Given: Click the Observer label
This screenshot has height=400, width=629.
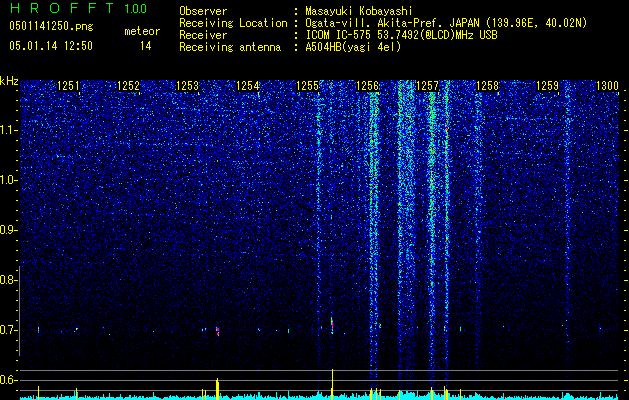Looking at the screenshot, I should click(x=203, y=11).
